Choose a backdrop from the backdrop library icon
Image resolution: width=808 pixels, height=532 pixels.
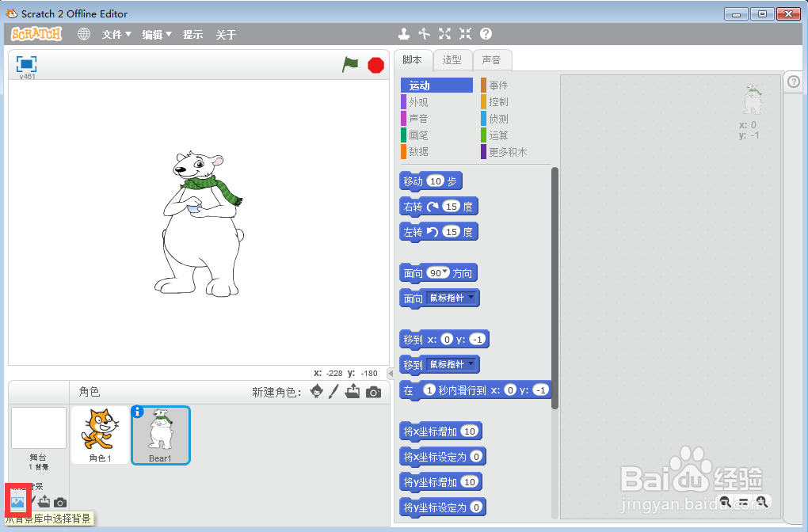point(17,500)
